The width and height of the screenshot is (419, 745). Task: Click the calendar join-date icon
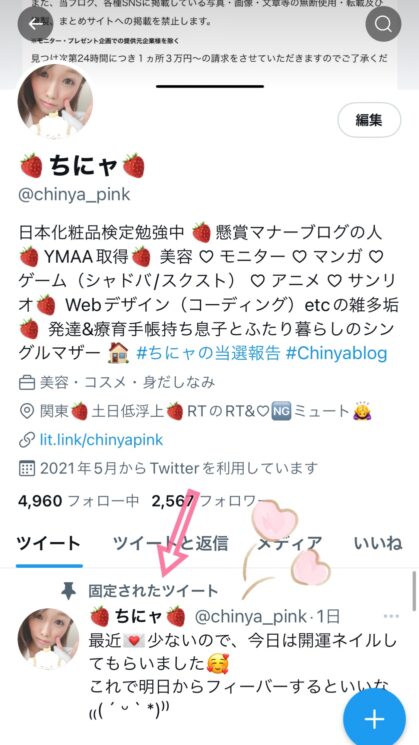26,469
